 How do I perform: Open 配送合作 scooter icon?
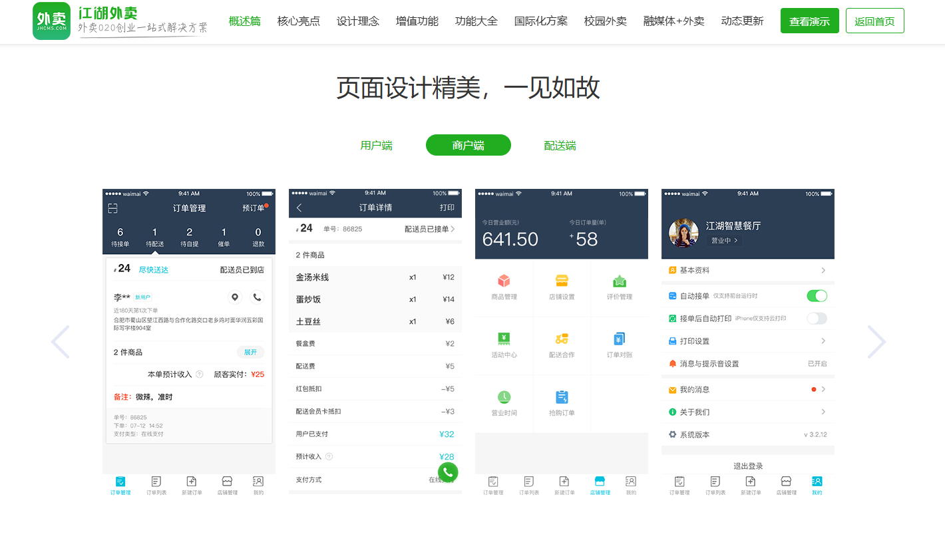(562, 339)
